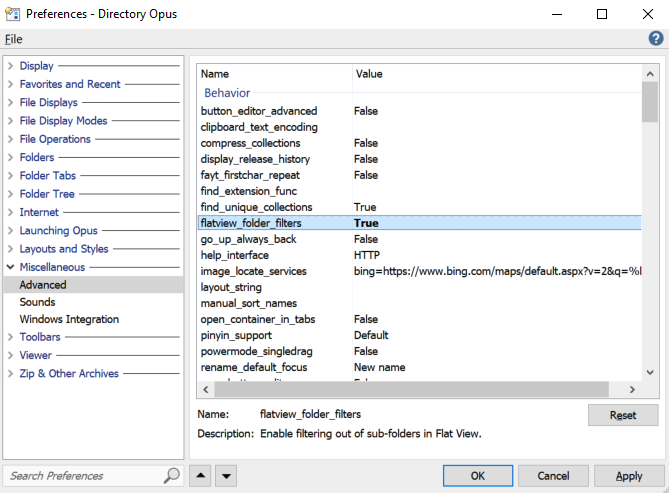Select the clipboard_text_encoding row

tap(420, 127)
